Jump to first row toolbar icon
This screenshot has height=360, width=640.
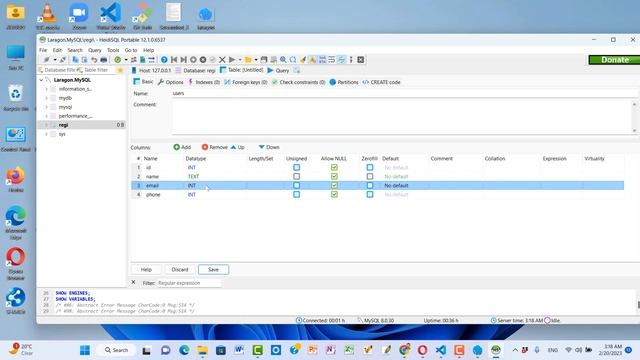point(174,60)
